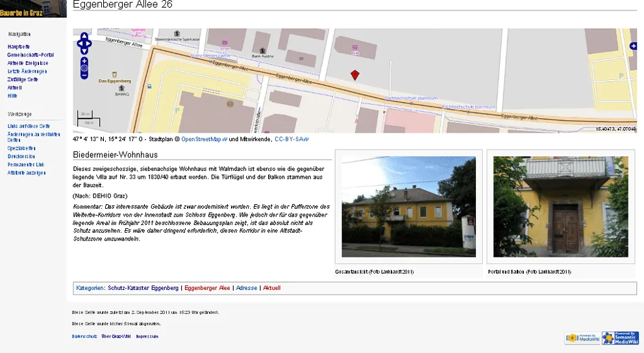Image resolution: width=644 pixels, height=353 pixels.
Task: Follow the CC-BY-SA license link
Action: (x=291, y=139)
